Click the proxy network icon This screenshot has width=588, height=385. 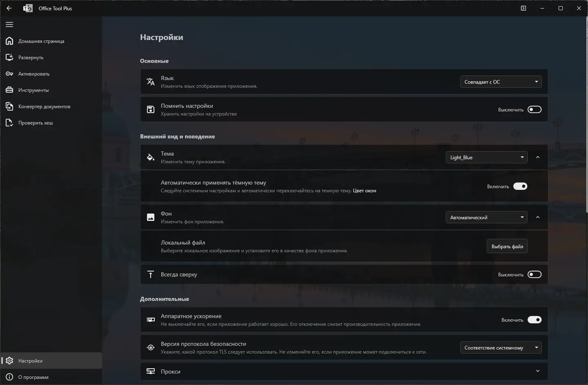(x=151, y=371)
